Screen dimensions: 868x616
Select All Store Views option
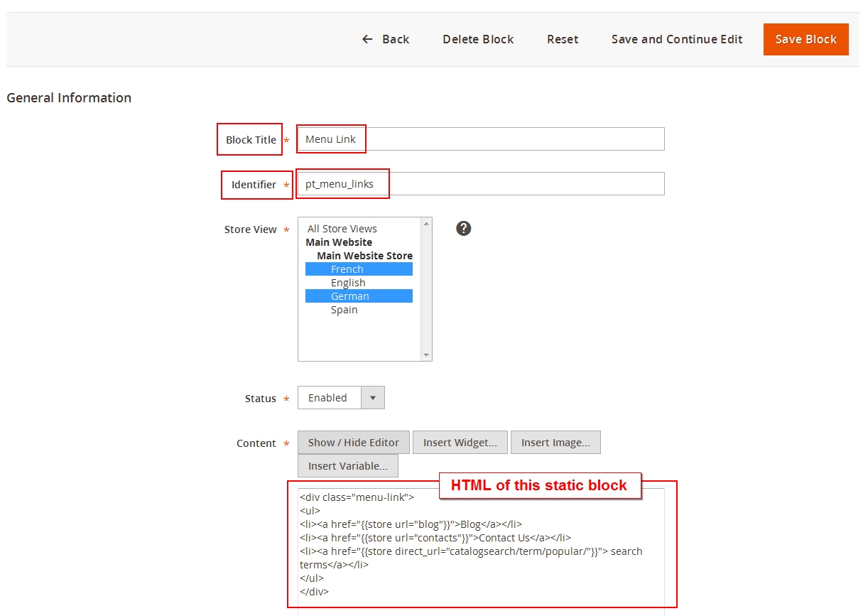click(x=342, y=229)
